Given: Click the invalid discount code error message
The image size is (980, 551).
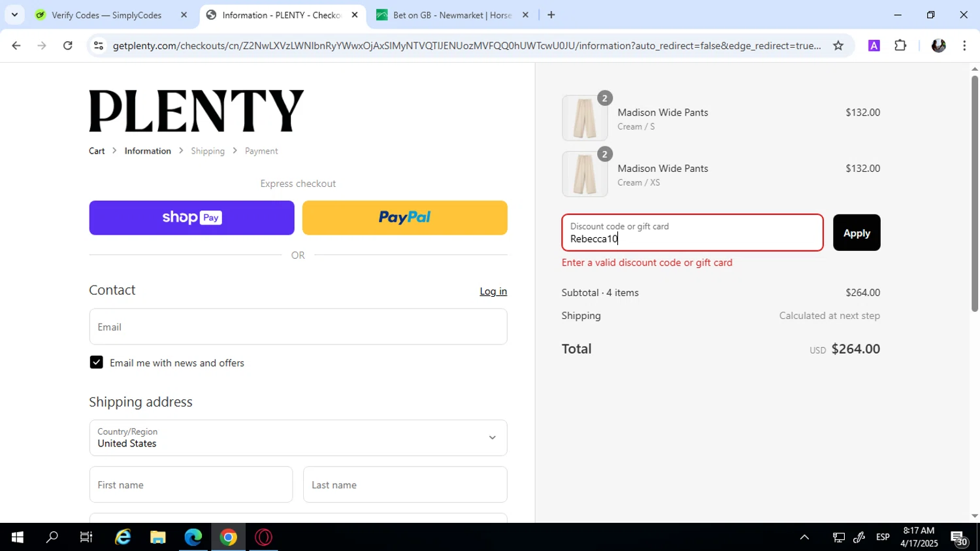Looking at the screenshot, I should (x=647, y=263).
